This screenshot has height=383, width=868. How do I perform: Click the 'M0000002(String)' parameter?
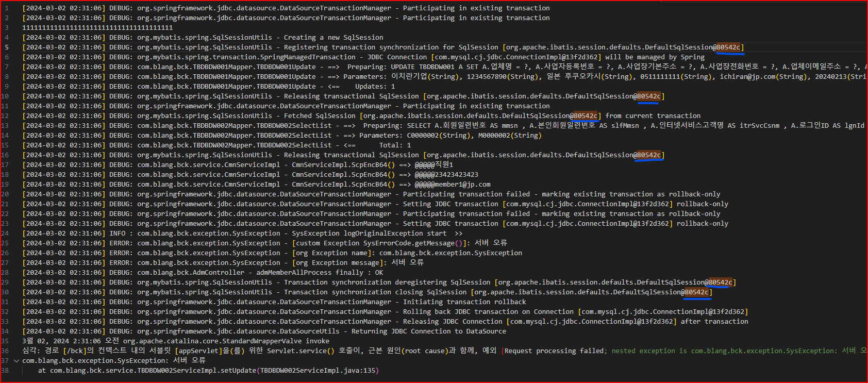(510, 136)
